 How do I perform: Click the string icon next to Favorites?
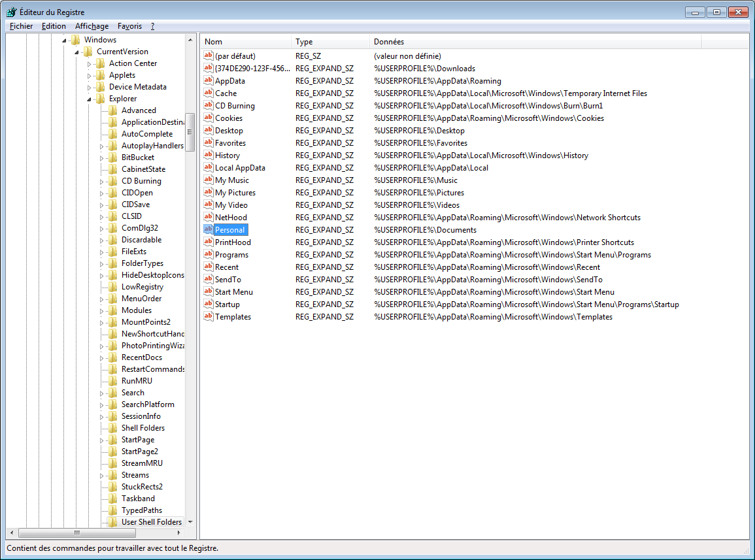point(209,143)
